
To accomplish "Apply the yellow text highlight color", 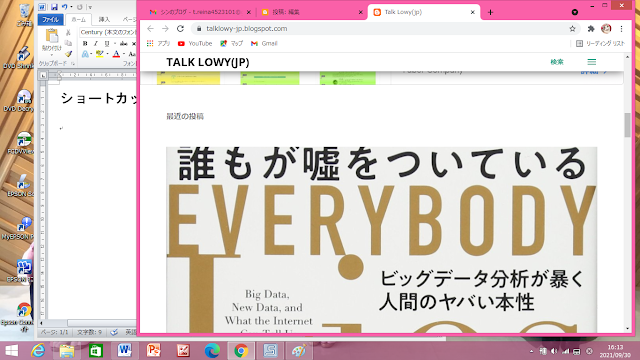I will coord(99,54).
